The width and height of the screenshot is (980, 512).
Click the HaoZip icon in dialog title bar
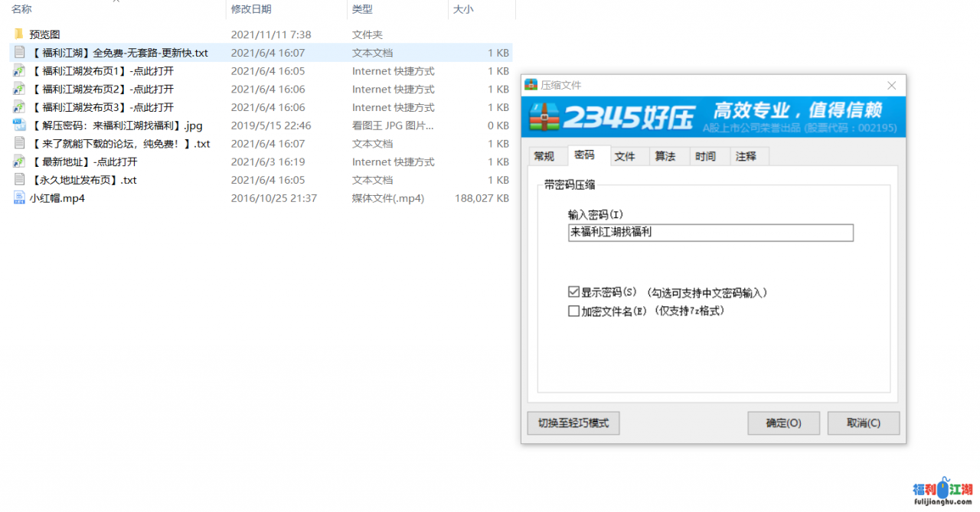[x=531, y=85]
